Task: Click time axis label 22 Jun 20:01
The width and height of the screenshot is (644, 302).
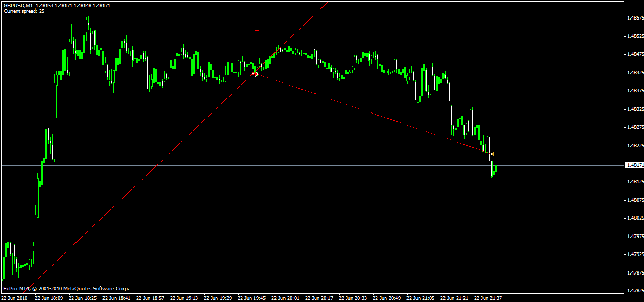Action: (286, 298)
